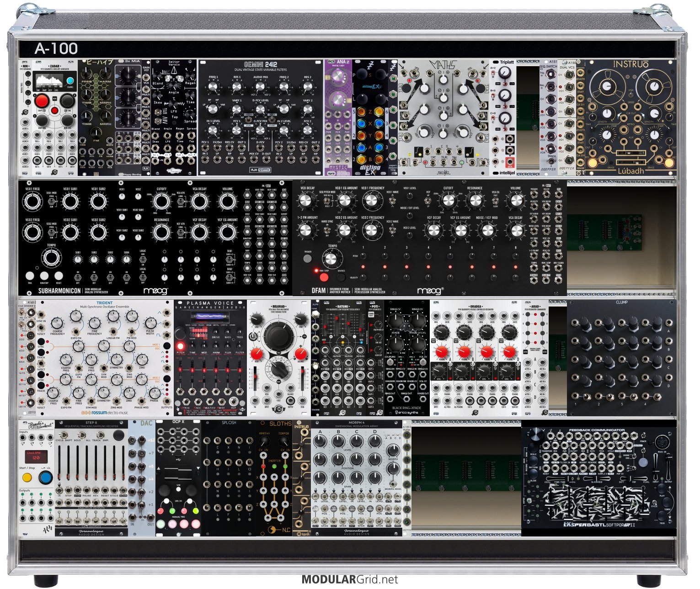
Task: Click the FM knob on the Beehive module
Action: (96, 133)
